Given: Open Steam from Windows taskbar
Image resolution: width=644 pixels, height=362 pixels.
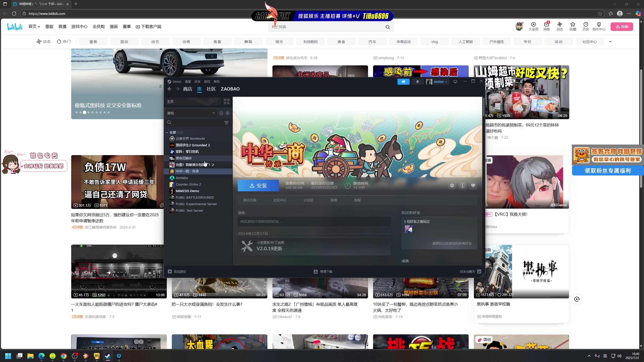Looking at the screenshot, I should click(x=108, y=356).
